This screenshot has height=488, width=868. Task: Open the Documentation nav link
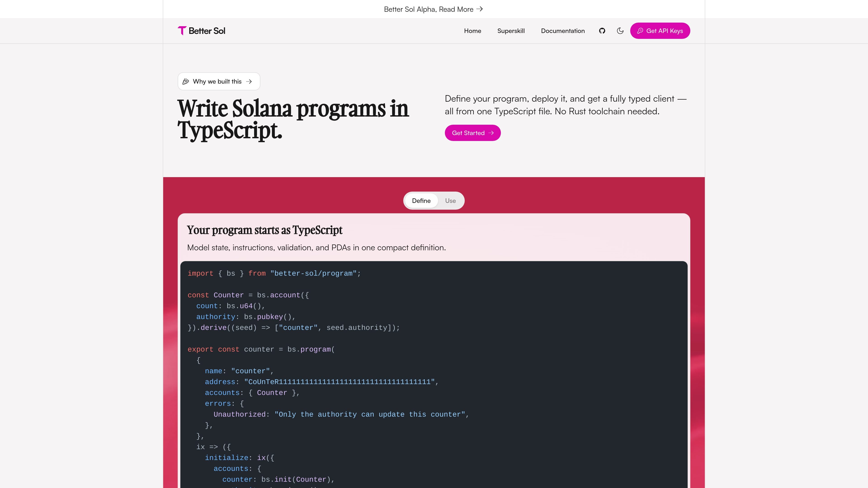pyautogui.click(x=563, y=31)
